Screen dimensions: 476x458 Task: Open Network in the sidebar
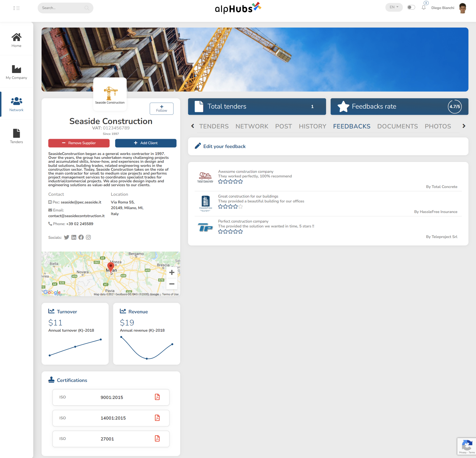point(17,104)
